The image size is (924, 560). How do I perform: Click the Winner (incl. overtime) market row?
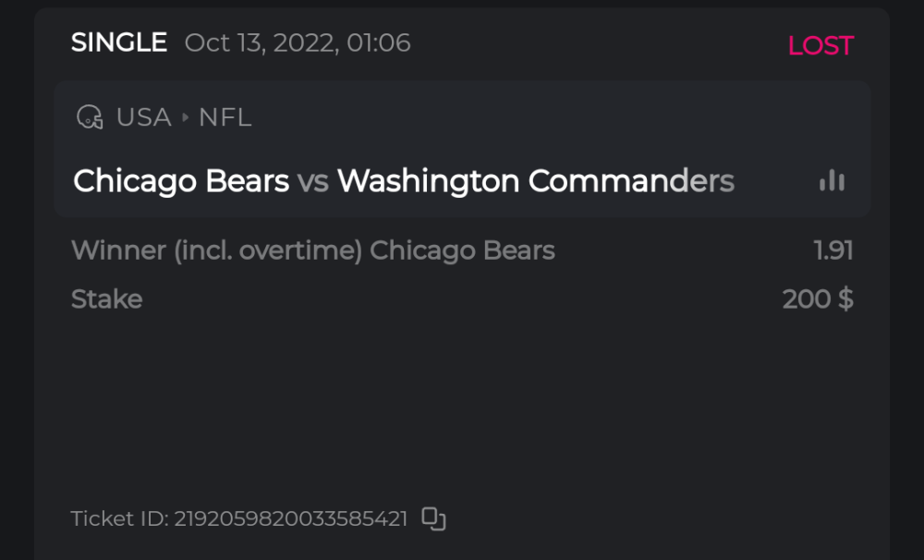coord(217,250)
